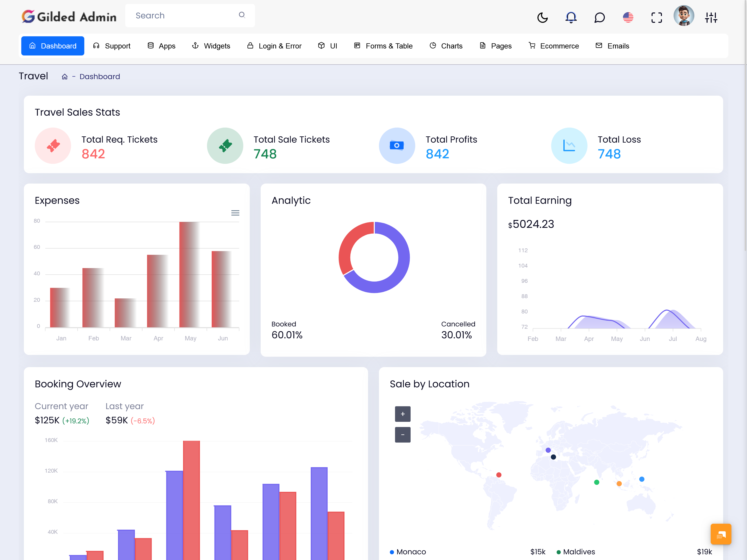Toggle the US flag language selector
This screenshot has height=560, width=747.
(628, 17)
